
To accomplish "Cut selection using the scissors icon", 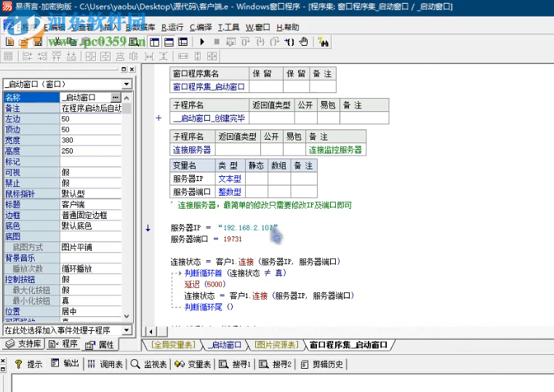I will 58,42.
